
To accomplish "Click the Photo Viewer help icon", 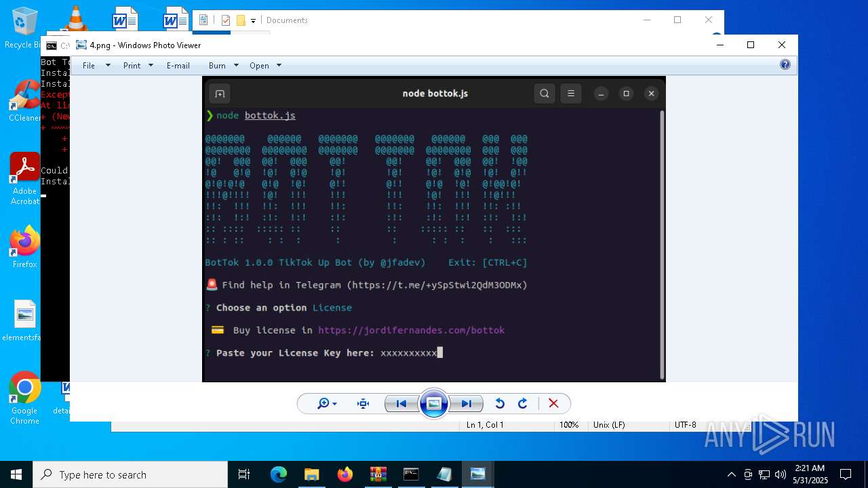I will (785, 65).
